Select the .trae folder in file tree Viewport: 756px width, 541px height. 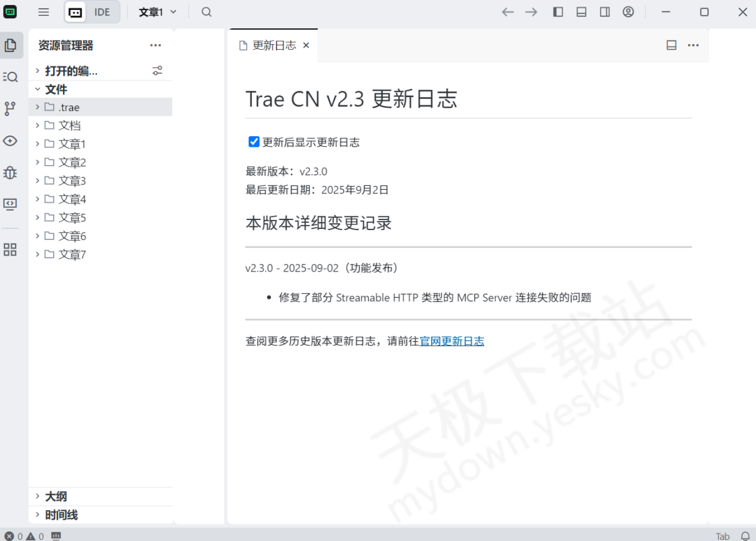[69, 107]
